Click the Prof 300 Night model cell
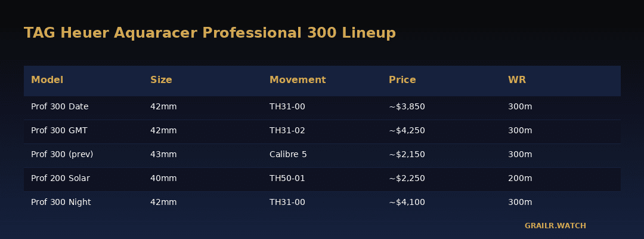 [61, 202]
